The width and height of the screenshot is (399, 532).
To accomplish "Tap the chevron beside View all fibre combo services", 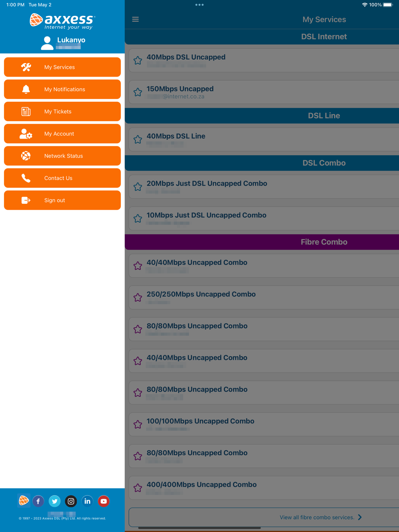I will (360, 517).
